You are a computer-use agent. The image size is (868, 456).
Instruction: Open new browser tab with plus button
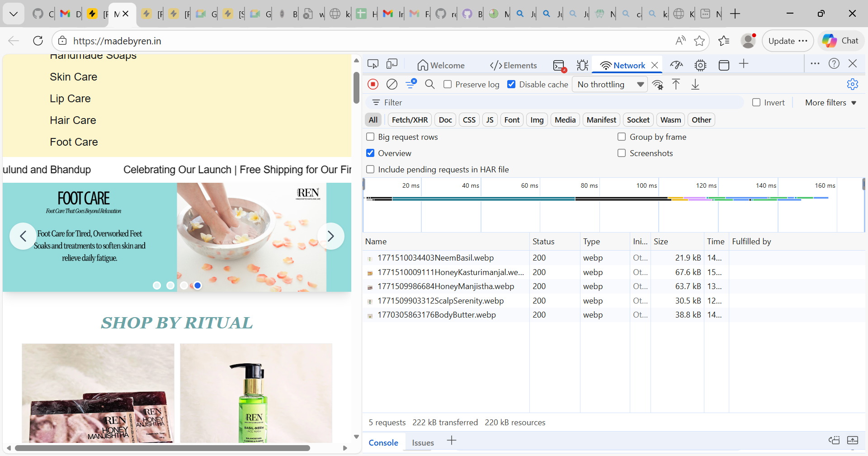[735, 14]
